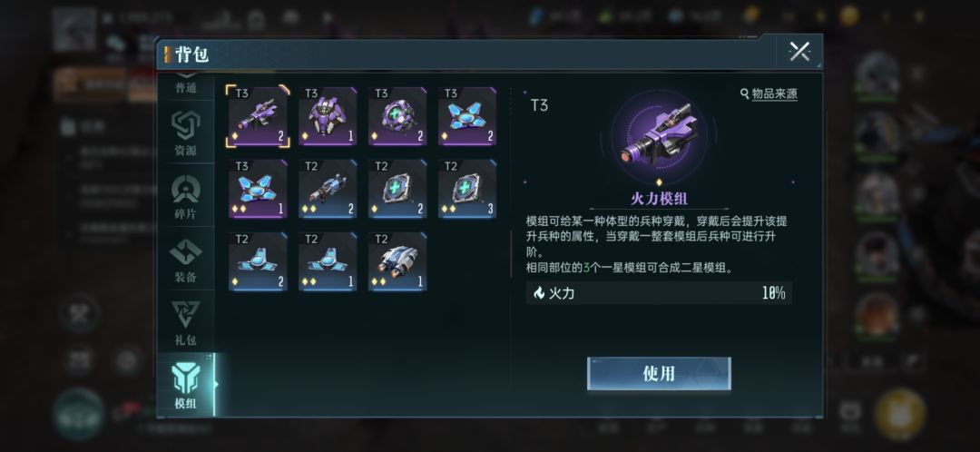
Task: Click the large firepower module preview image
Action: 659,136
